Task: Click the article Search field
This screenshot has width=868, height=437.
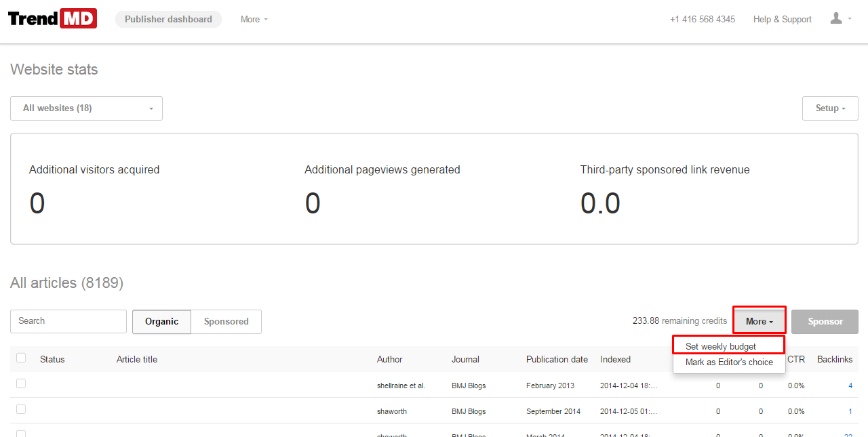Action: [68, 321]
